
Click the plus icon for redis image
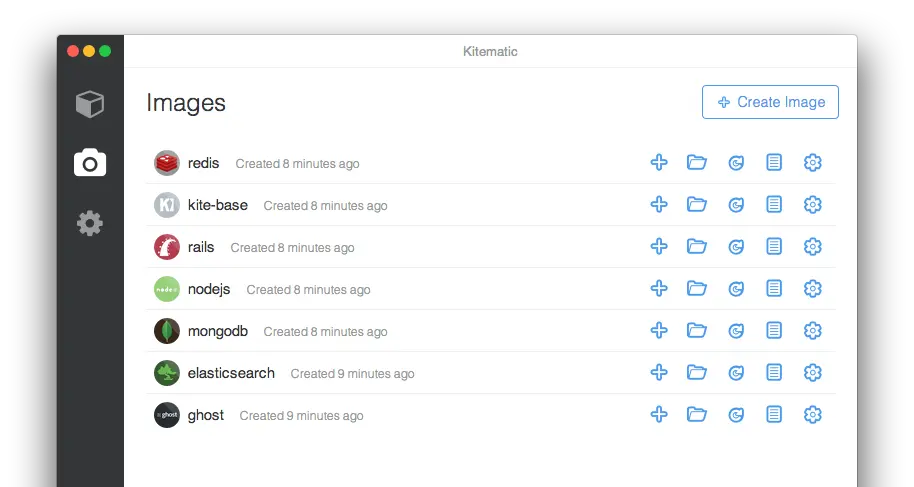tap(659, 162)
